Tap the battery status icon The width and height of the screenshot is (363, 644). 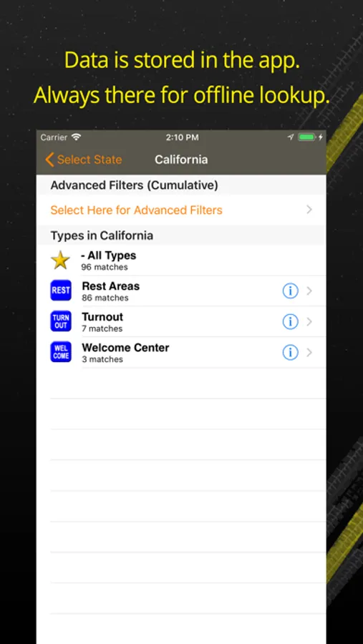tap(307, 137)
